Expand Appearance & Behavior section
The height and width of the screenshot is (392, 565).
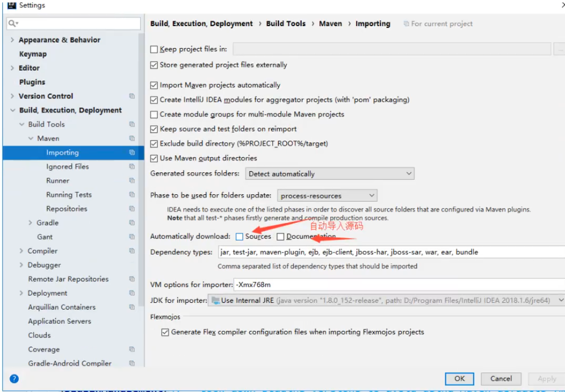click(12, 40)
